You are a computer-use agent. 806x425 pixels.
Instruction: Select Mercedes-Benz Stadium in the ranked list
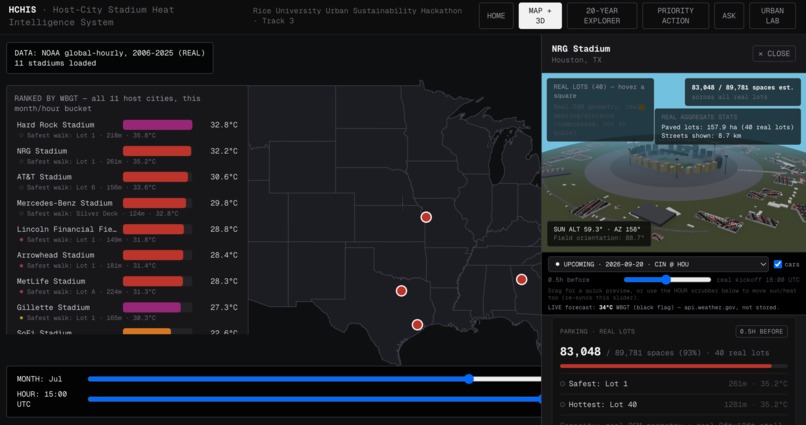point(127,208)
